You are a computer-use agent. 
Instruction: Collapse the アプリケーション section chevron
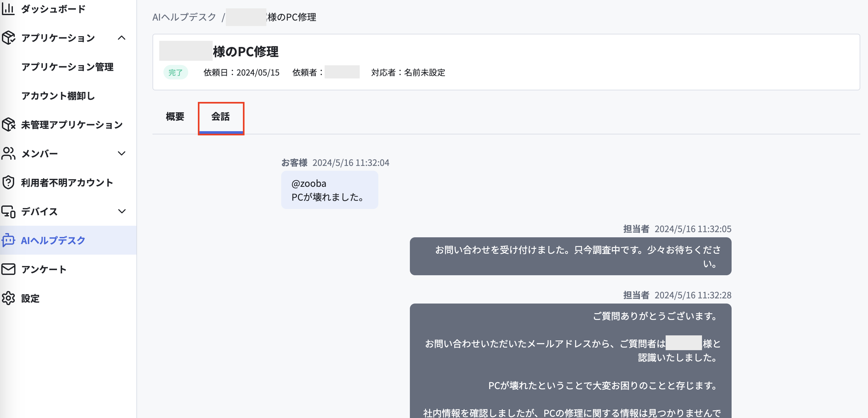tap(122, 38)
